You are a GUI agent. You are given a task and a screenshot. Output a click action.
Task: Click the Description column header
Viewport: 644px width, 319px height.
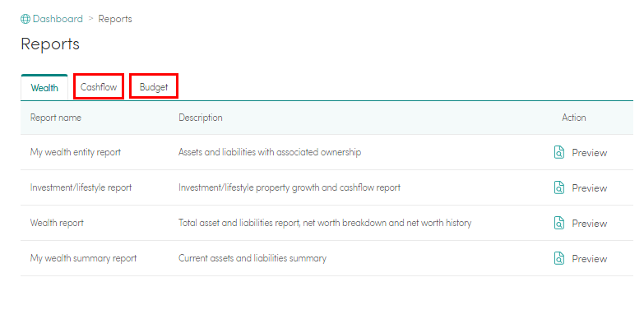(201, 118)
